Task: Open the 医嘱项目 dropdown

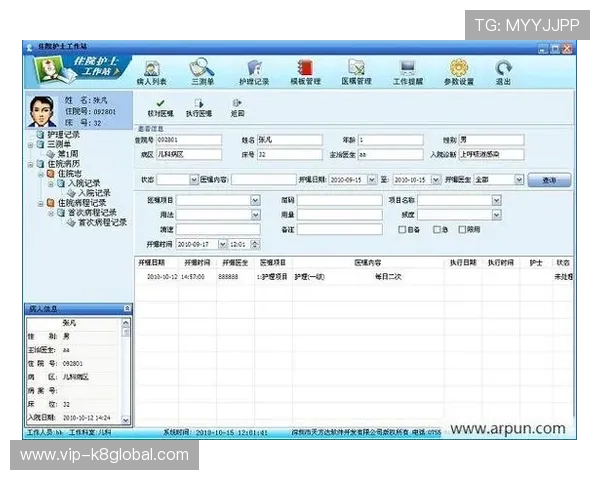Action: pos(255,200)
